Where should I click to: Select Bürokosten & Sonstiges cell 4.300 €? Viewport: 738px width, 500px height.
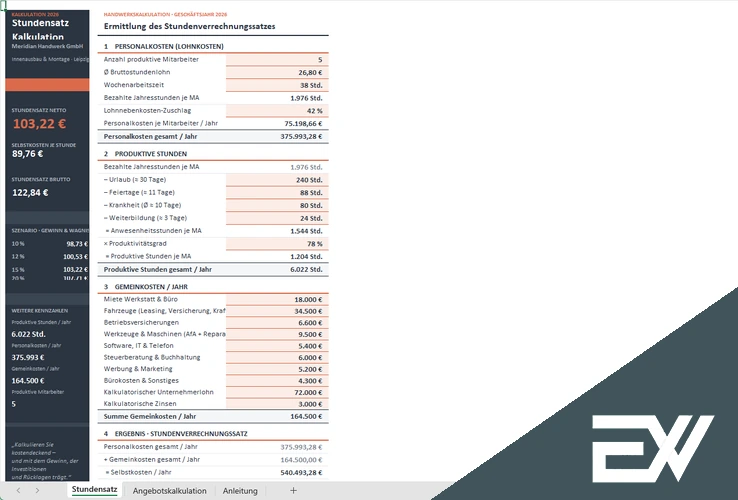277,381
